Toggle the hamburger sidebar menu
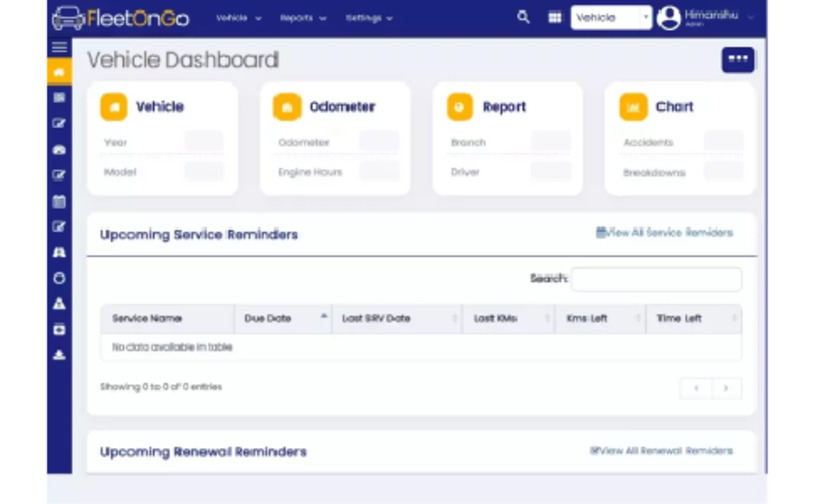Screen dimensions: 840x504 [59, 47]
